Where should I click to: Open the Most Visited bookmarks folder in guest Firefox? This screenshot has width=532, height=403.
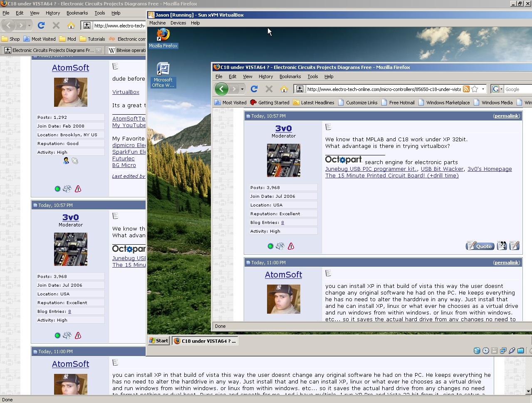click(x=230, y=103)
